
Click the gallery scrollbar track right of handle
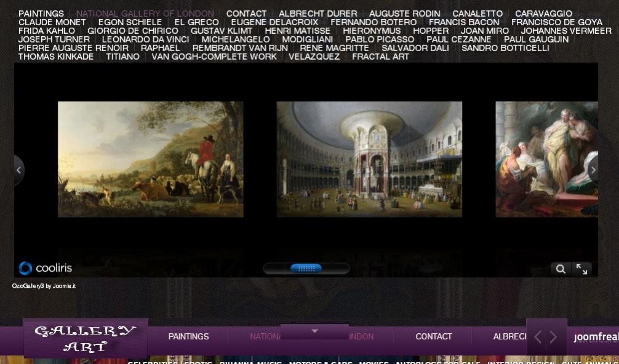tap(335, 269)
